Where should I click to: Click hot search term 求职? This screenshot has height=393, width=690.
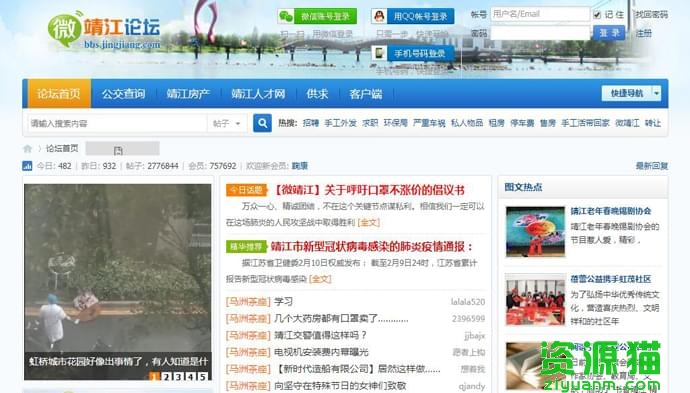(370, 123)
